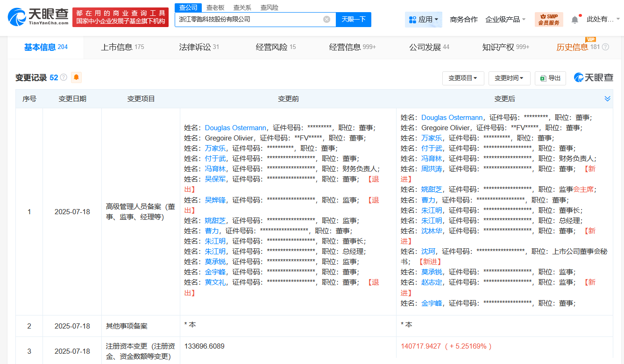Open the 商务合作 link
Screen dimensions: 624x364
463,20
